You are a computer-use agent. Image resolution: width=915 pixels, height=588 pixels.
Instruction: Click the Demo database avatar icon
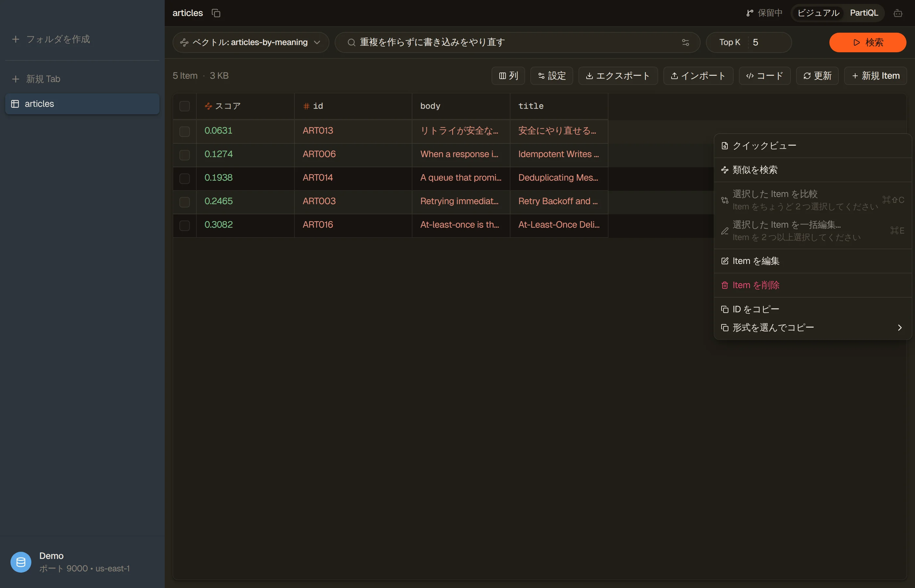pos(21,562)
